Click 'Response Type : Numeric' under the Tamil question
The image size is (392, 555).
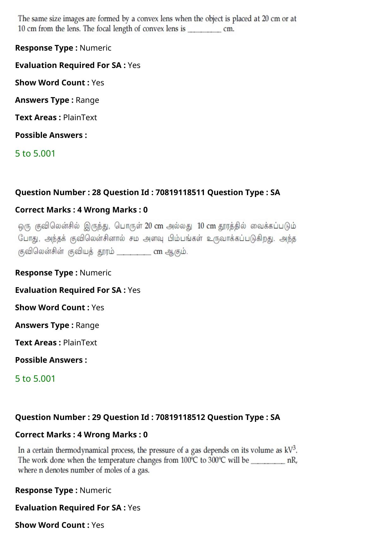click(x=63, y=273)
